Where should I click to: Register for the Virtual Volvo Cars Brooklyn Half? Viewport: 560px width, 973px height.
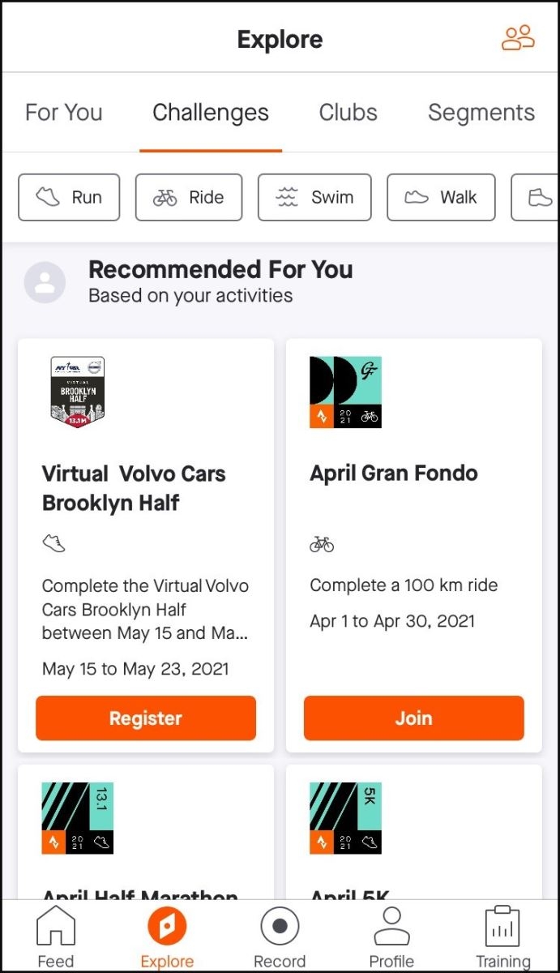(x=146, y=718)
